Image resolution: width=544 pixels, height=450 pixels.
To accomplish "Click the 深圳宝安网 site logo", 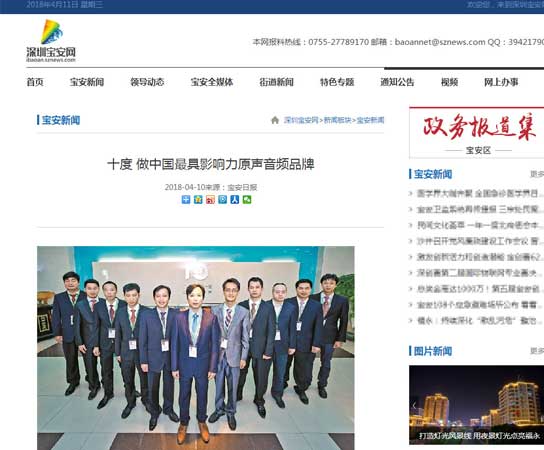I will point(51,41).
